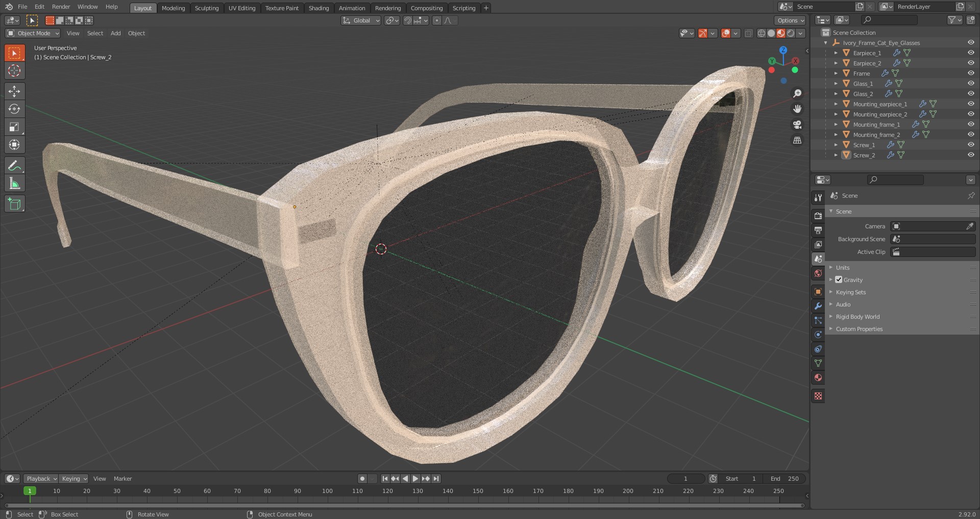Image resolution: width=980 pixels, height=519 pixels.
Task: Toggle visibility of Screw_2
Action: 971,155
